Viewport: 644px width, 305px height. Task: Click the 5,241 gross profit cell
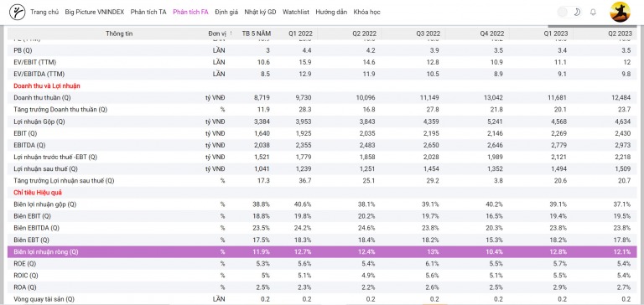point(496,121)
